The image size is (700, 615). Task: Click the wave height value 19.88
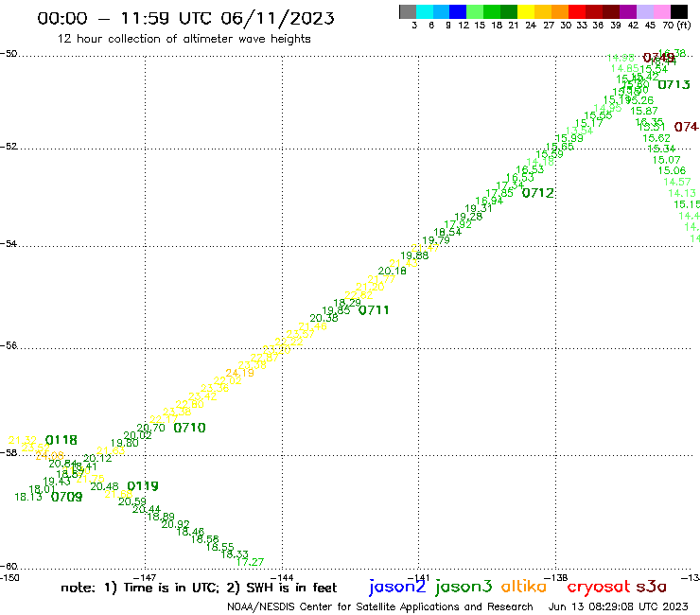coord(414,255)
